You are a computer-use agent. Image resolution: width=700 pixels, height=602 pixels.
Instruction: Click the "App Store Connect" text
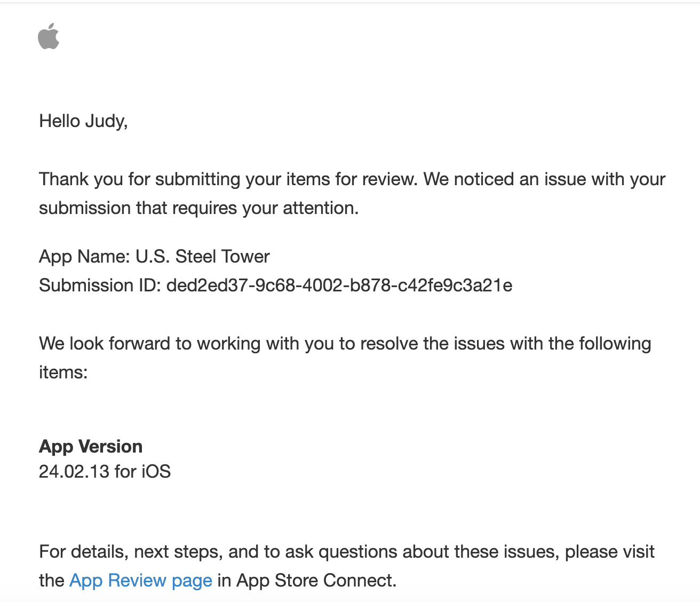315,580
